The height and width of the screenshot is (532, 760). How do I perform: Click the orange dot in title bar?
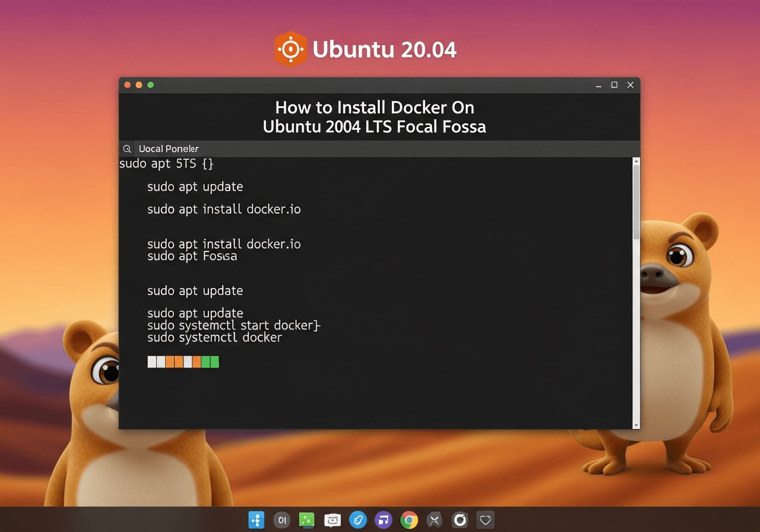pyautogui.click(x=139, y=85)
